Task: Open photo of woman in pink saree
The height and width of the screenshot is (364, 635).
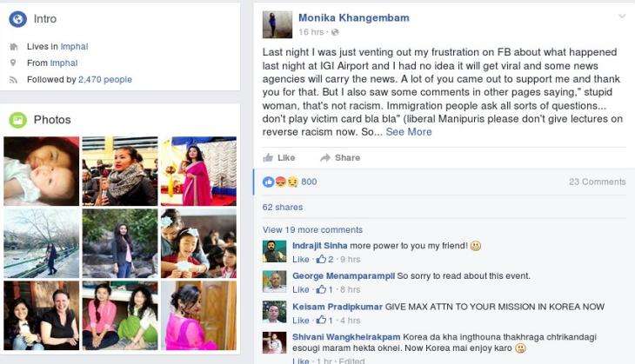Action: pos(198,171)
